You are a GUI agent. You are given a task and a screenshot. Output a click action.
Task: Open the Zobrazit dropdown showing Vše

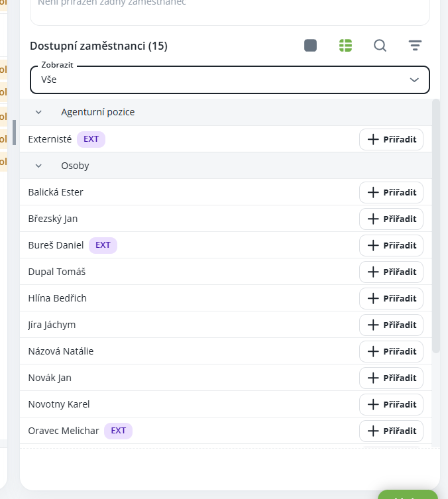[229, 80]
